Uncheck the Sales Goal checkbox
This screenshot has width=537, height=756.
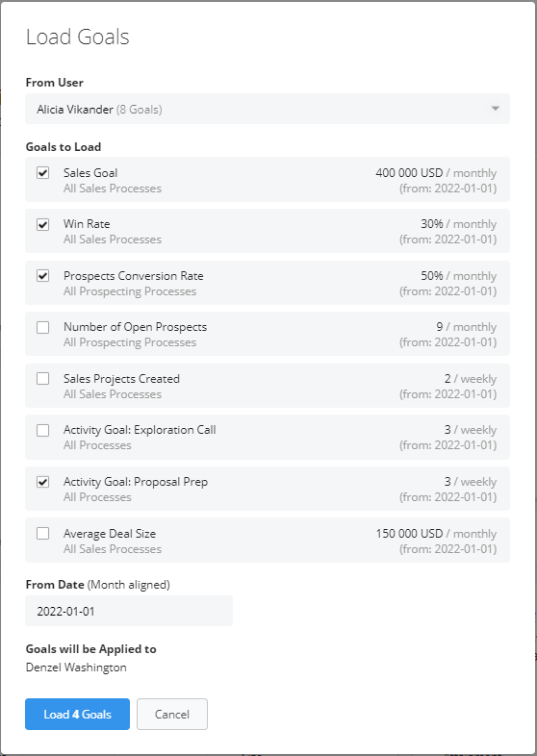[x=43, y=172]
